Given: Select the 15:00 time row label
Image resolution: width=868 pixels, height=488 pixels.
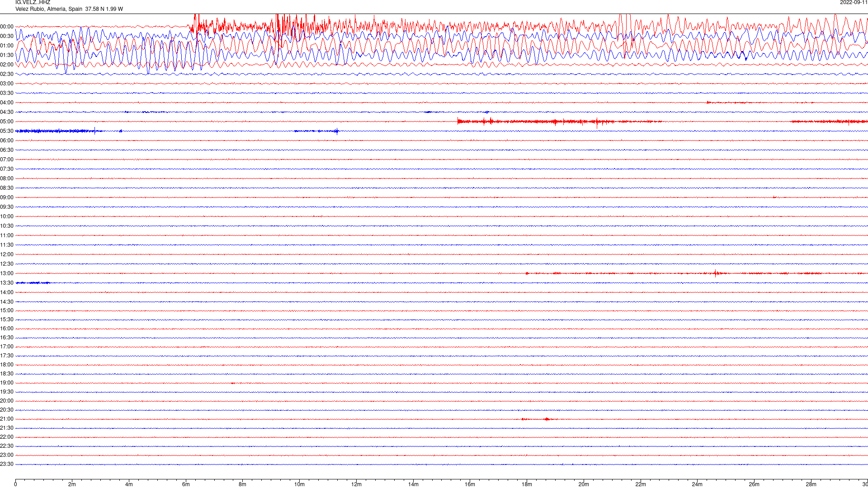Looking at the screenshot, I should 7,310.
